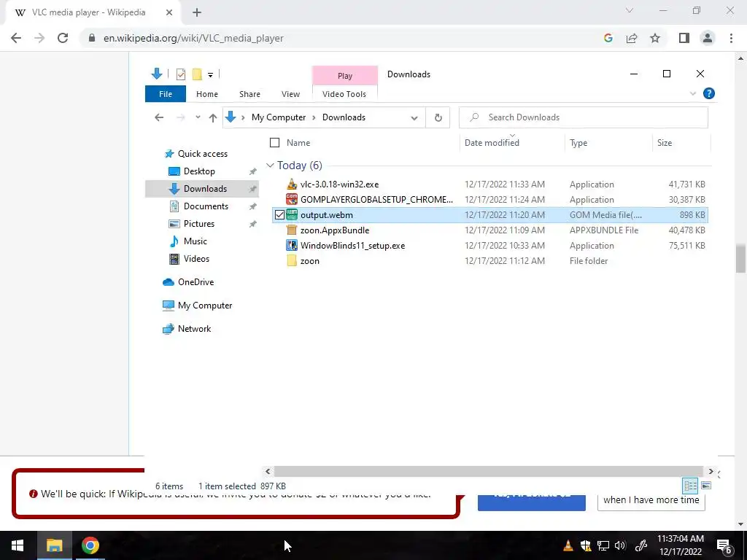Switch to Large icons view in status bar
This screenshot has width=747, height=560.
[706, 486]
